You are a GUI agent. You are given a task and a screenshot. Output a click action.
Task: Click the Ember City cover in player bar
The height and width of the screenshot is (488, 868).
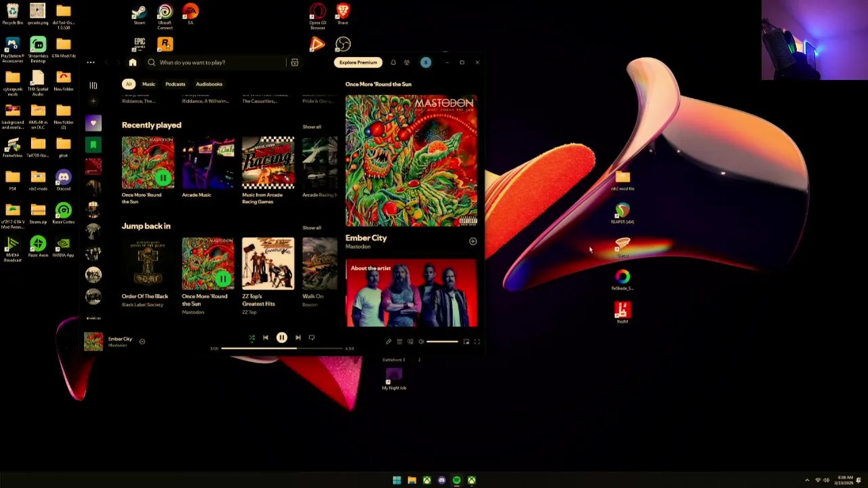[94, 342]
